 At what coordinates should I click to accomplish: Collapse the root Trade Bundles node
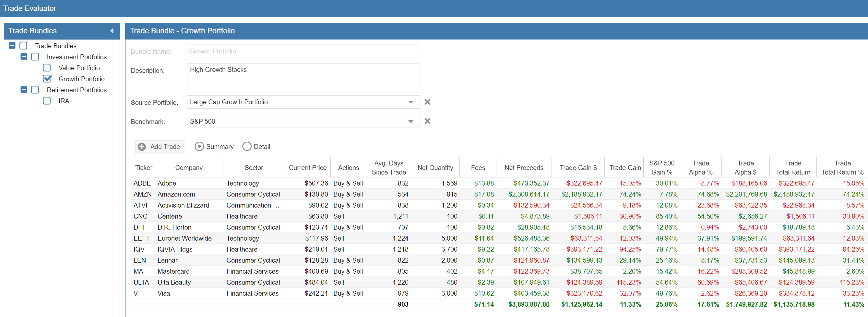tap(12, 45)
